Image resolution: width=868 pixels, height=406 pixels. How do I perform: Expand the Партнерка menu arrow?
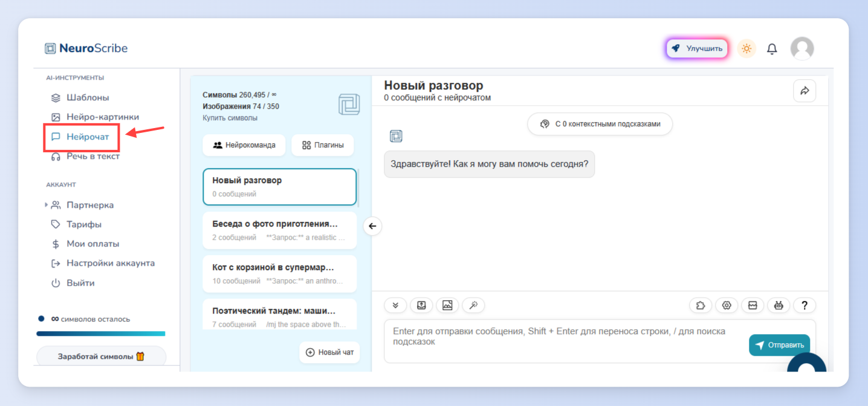(x=47, y=205)
